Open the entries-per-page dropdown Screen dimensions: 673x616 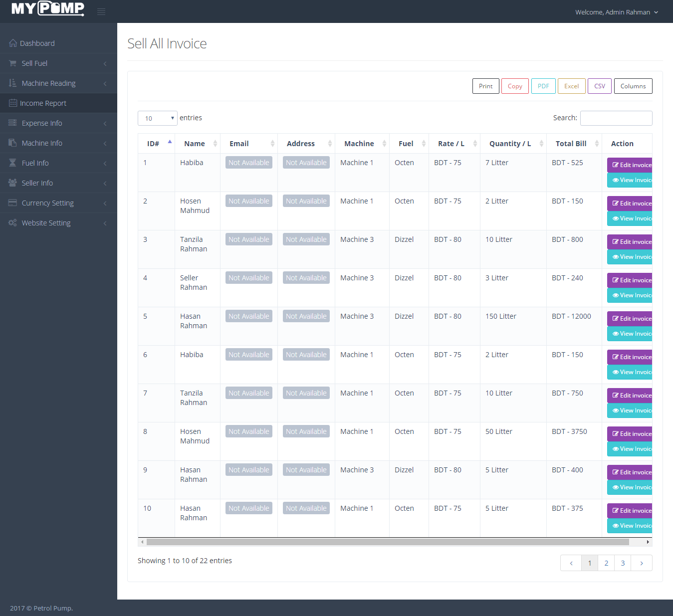pos(157,118)
